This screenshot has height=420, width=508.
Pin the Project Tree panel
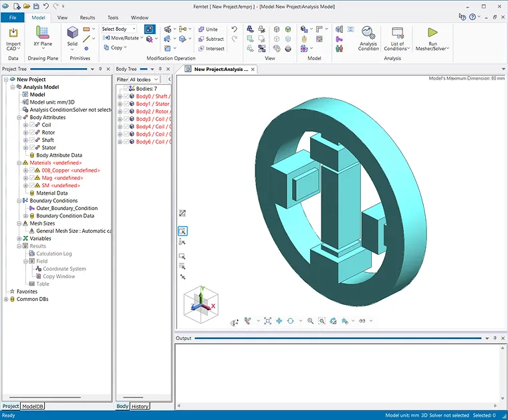coord(100,69)
